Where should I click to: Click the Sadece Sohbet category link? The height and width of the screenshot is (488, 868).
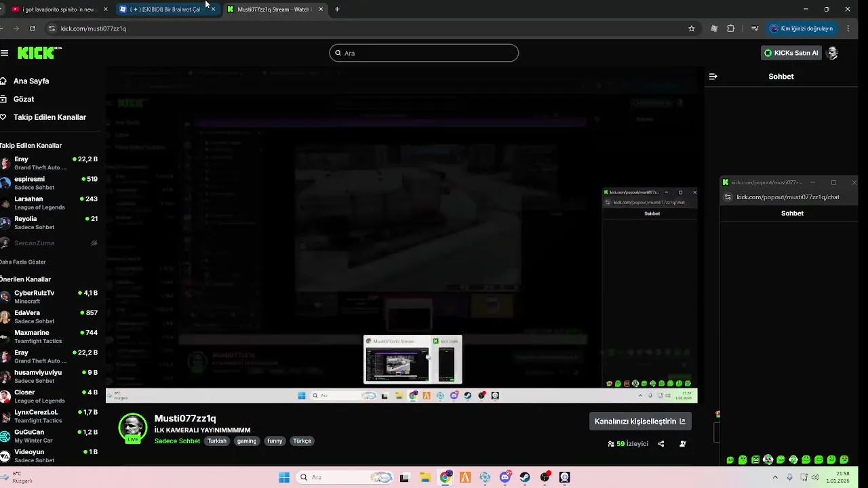[x=177, y=441]
